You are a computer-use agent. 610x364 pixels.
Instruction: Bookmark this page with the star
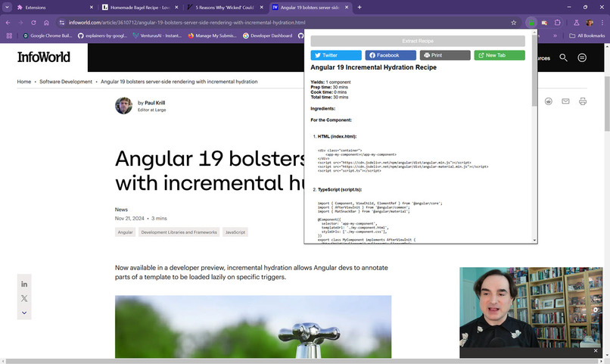[514, 23]
